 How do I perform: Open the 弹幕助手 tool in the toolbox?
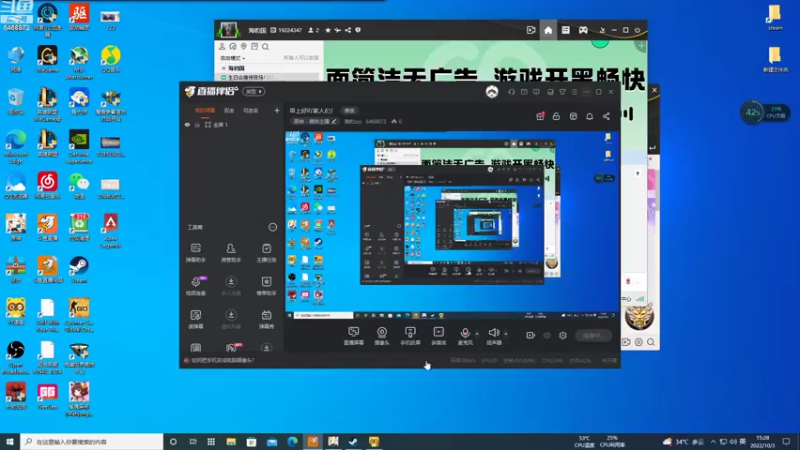coord(195,252)
